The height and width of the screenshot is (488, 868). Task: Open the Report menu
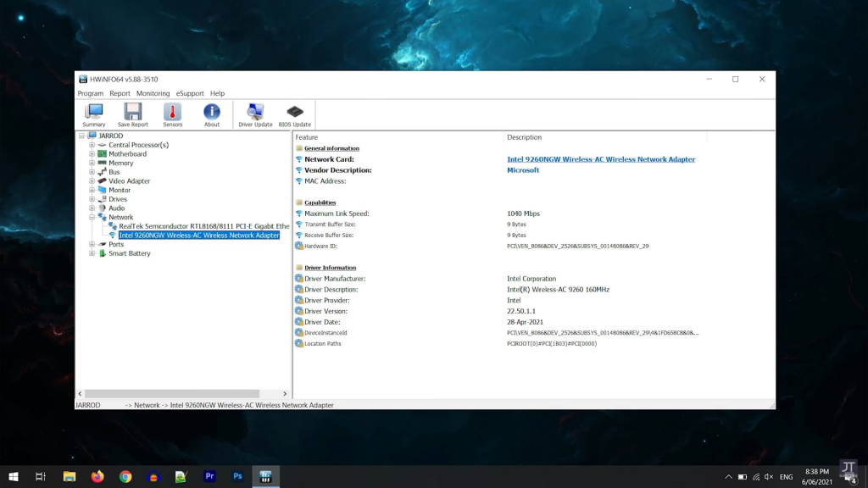(x=120, y=93)
